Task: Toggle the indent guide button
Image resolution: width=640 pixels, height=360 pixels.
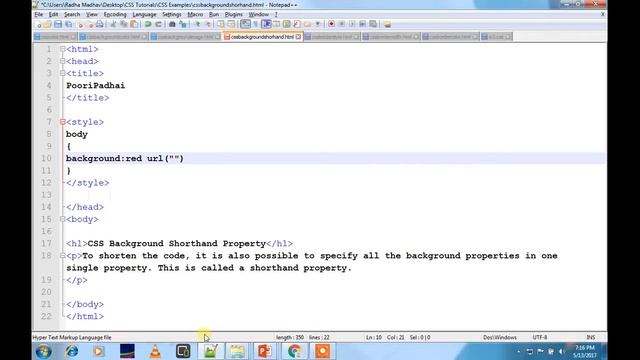Action: click(x=266, y=24)
